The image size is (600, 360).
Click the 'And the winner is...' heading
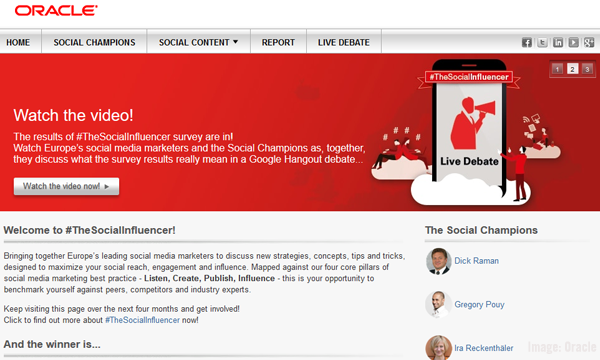click(x=52, y=344)
